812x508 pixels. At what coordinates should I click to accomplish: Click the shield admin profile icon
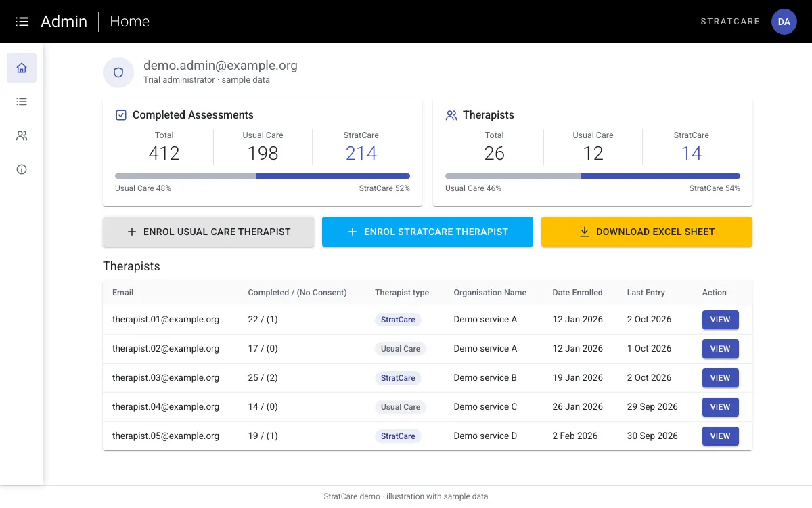[118, 72]
